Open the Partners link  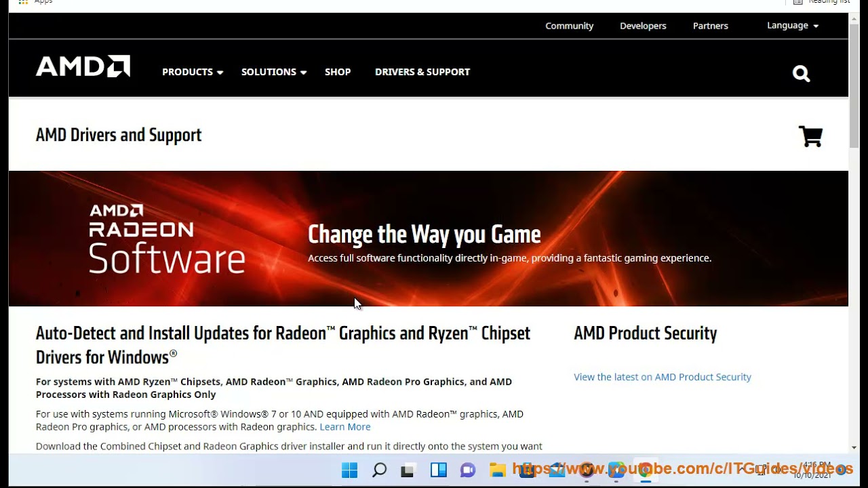click(x=711, y=26)
